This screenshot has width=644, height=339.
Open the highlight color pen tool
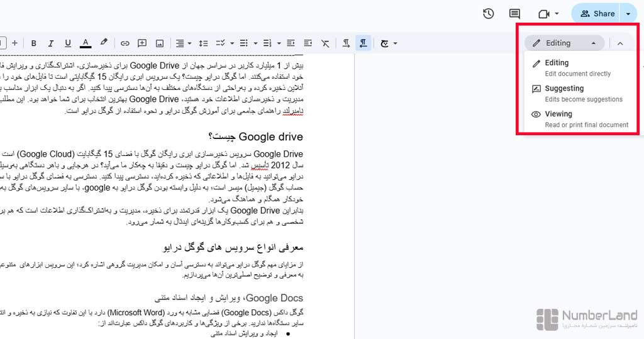pyautogui.click(x=104, y=43)
